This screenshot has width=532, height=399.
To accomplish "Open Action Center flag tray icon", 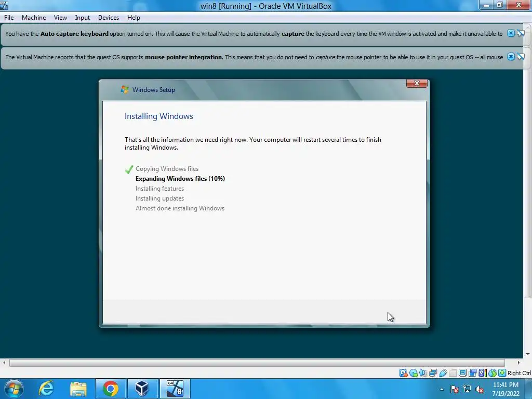I will (454, 389).
